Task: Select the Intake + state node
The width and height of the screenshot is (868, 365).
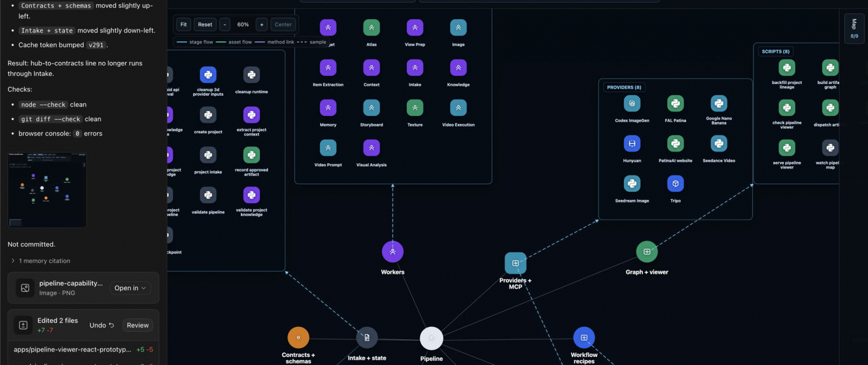Action: (x=367, y=338)
